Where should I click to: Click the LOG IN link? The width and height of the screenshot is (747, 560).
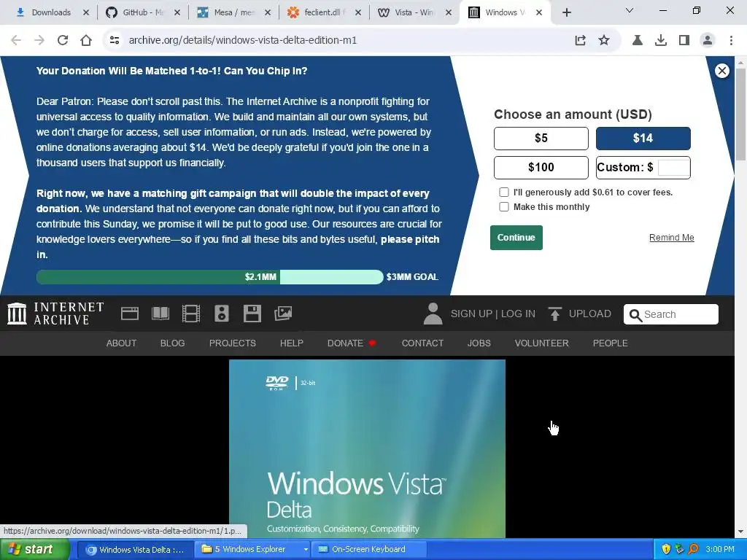pyautogui.click(x=518, y=314)
